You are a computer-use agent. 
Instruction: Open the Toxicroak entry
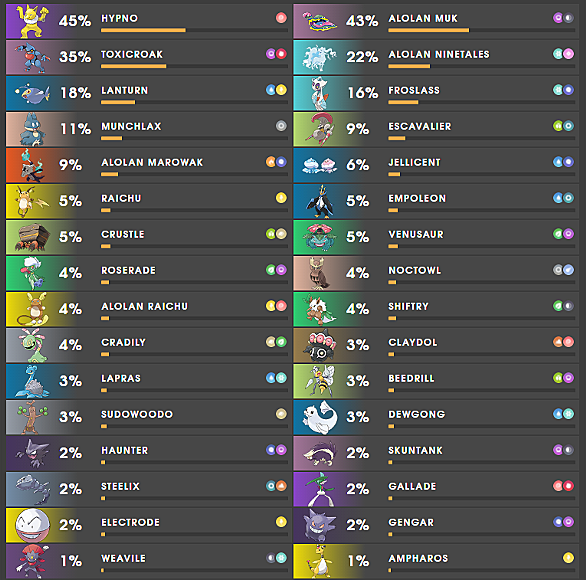pyautogui.click(x=148, y=58)
